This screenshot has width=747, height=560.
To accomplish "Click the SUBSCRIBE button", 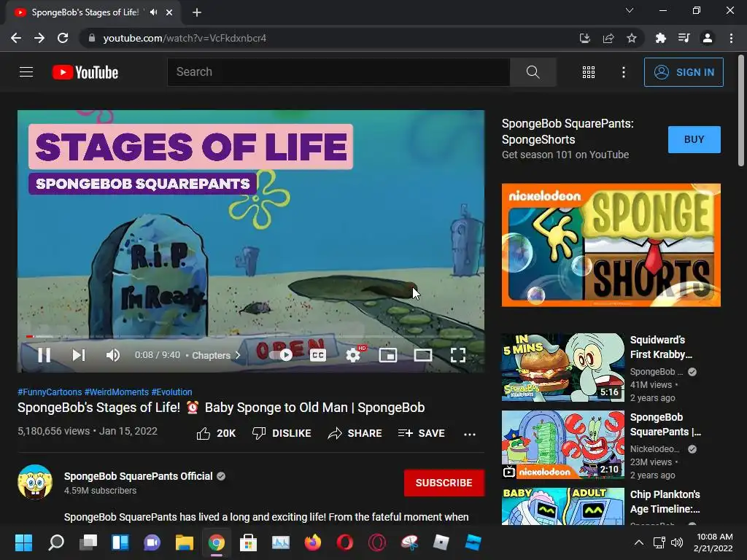I will [x=444, y=483].
